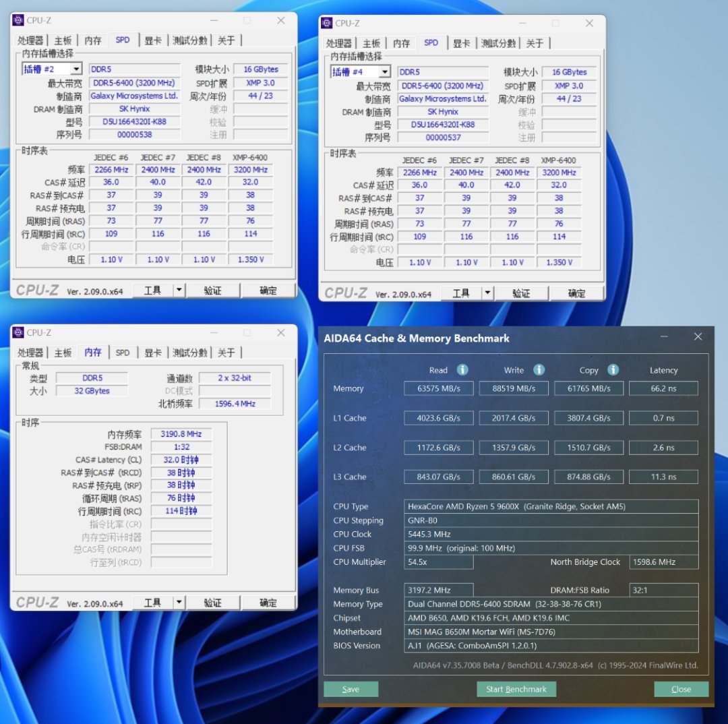Click SK Hynix DRAM manufacturer in slot #4 window
This screenshot has height=724, width=728.
443,111
